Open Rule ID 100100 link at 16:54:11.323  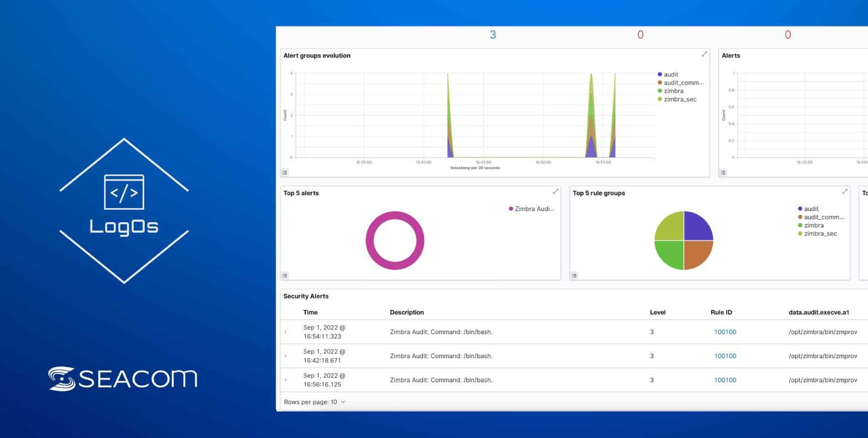pos(725,332)
